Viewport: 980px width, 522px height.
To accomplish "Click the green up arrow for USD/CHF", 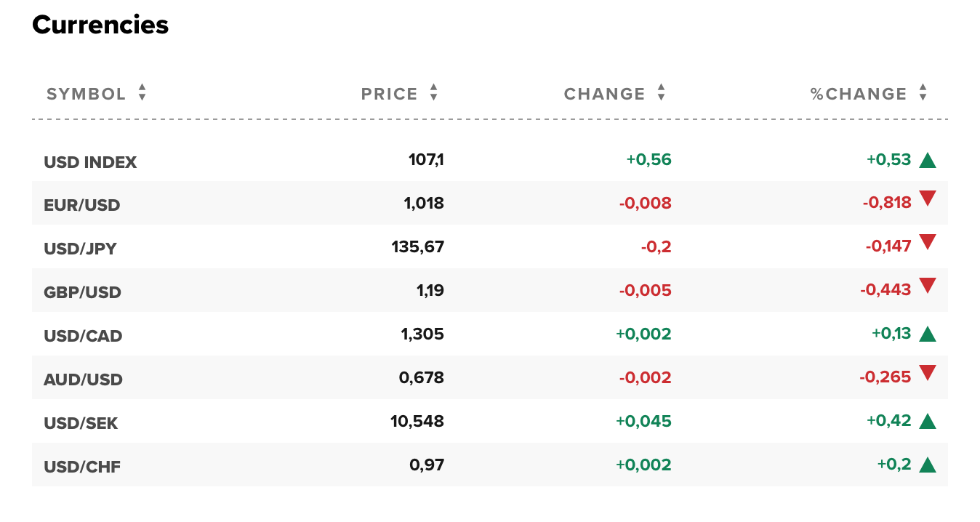I will (x=927, y=465).
